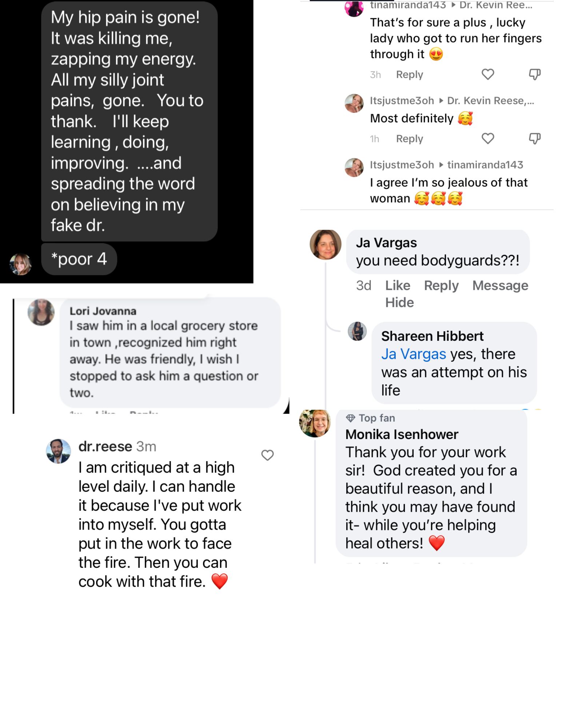562x728 pixels.
Task: Open Ja Vargas's profile picture
Action: click(x=325, y=244)
